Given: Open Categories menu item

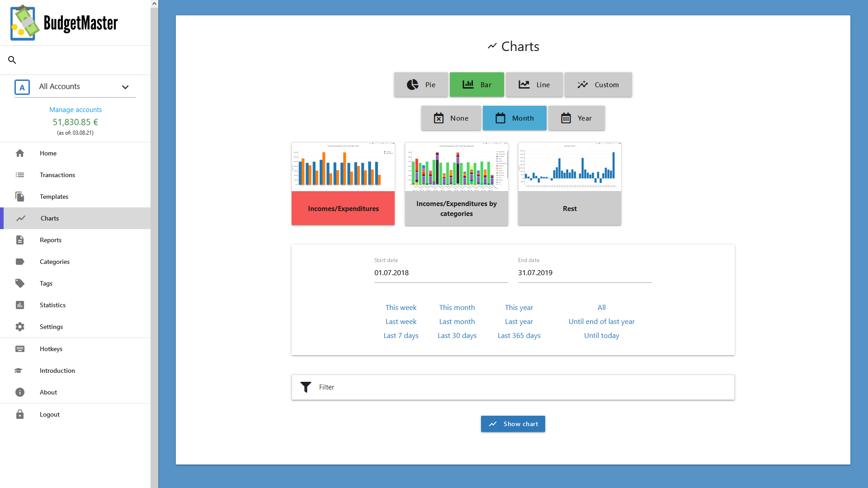Looking at the screenshot, I should (x=75, y=262).
